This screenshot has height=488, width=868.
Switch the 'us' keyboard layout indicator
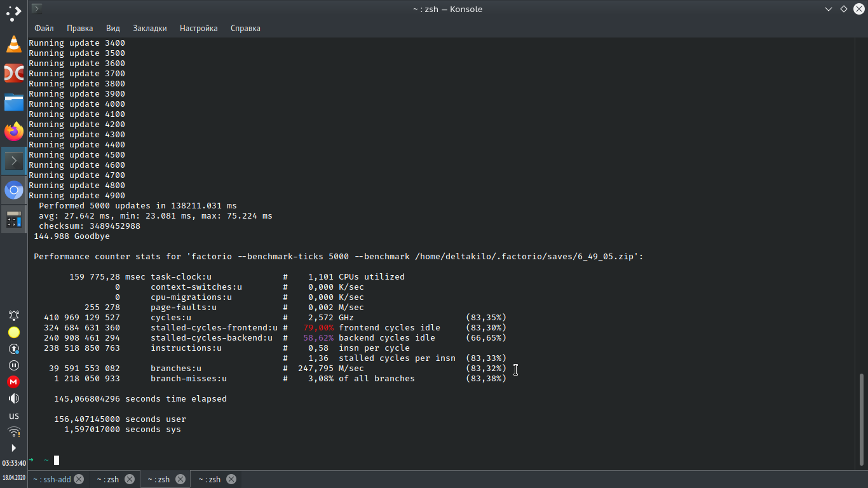pyautogui.click(x=13, y=416)
